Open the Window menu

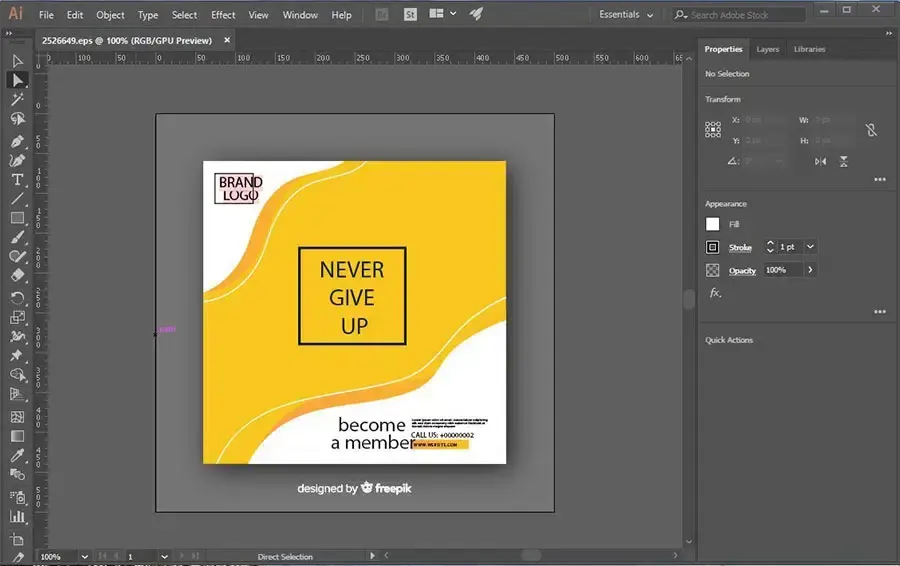click(x=300, y=15)
